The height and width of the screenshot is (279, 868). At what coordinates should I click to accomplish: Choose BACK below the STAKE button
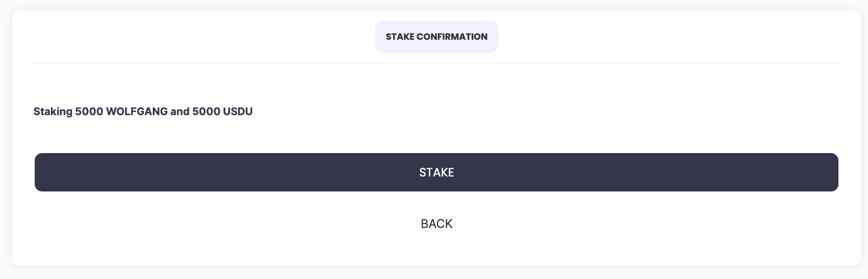(436, 224)
